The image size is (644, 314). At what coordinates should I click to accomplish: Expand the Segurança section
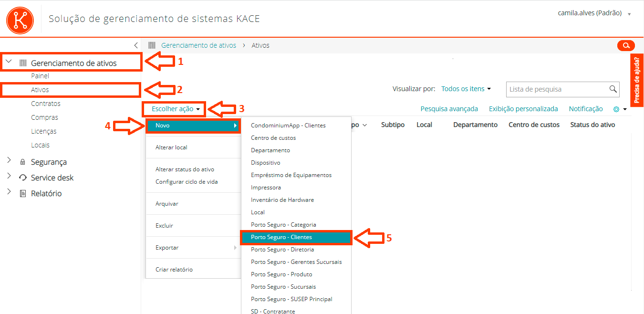pos(9,161)
